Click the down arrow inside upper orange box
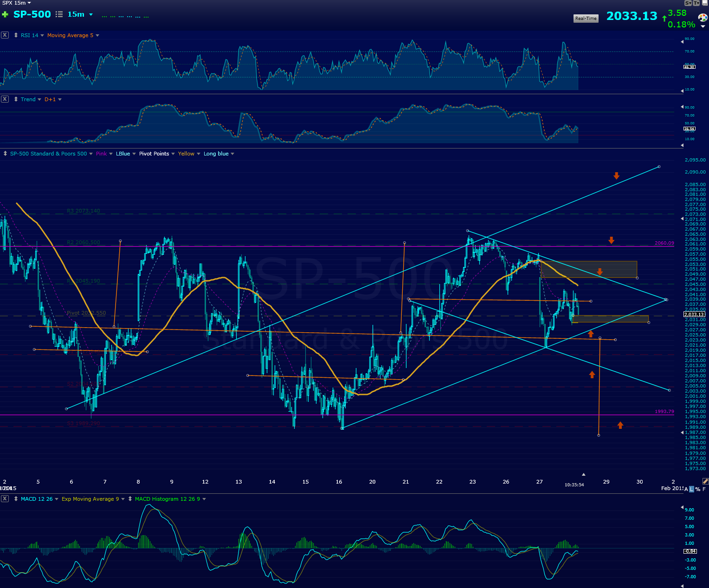709x588 pixels. tap(599, 271)
